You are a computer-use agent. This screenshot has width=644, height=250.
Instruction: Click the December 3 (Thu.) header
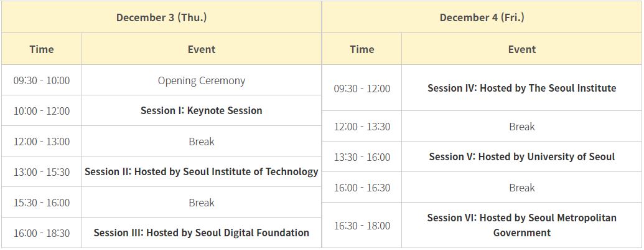click(x=161, y=17)
